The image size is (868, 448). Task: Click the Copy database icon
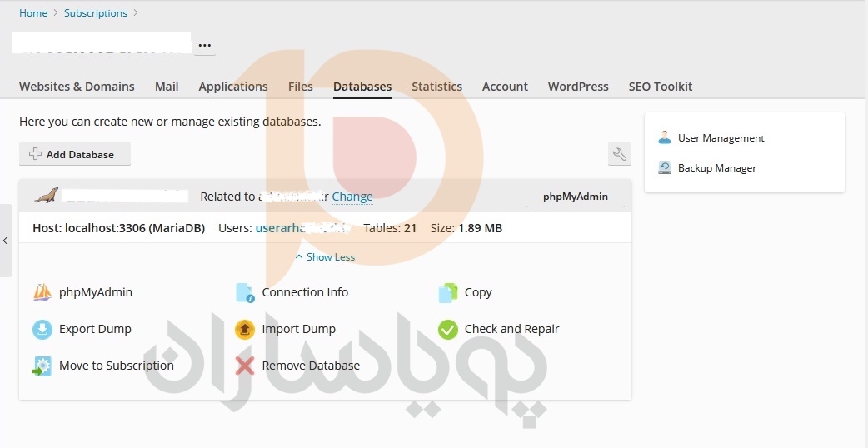pyautogui.click(x=448, y=292)
